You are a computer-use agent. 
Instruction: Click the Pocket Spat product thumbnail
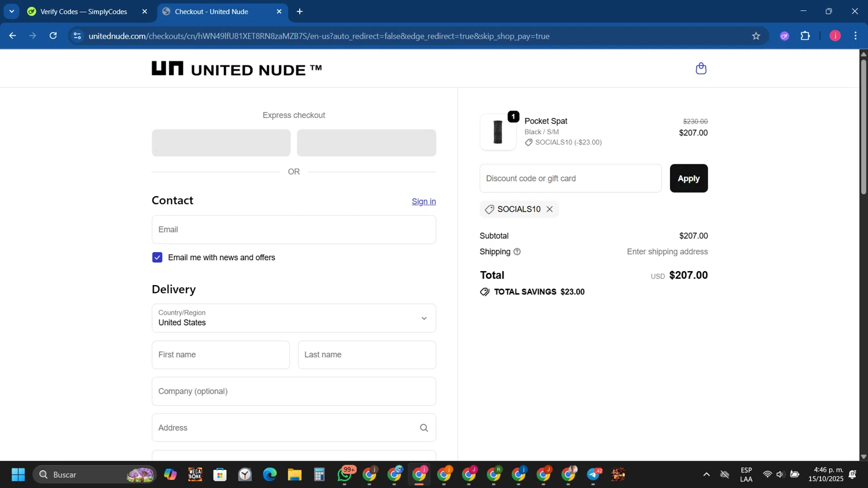(498, 132)
